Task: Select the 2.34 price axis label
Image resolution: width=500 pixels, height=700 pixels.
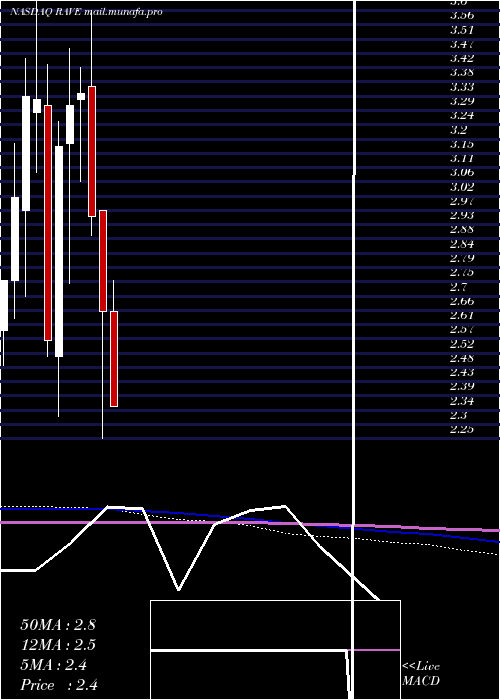Action: coord(462,401)
